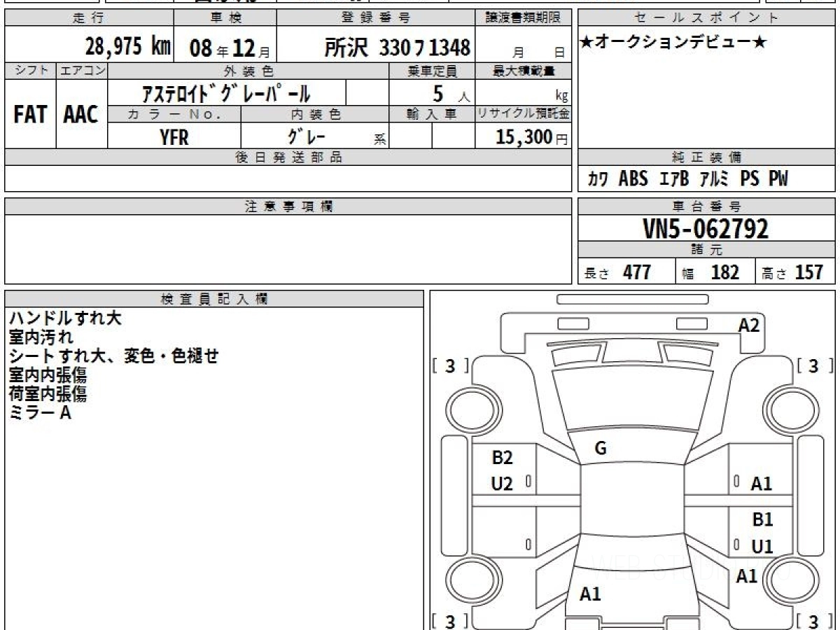Viewport: 840px width, 630px height.
Task: Select inspector note ハンドルすれ大
Action: (x=65, y=318)
